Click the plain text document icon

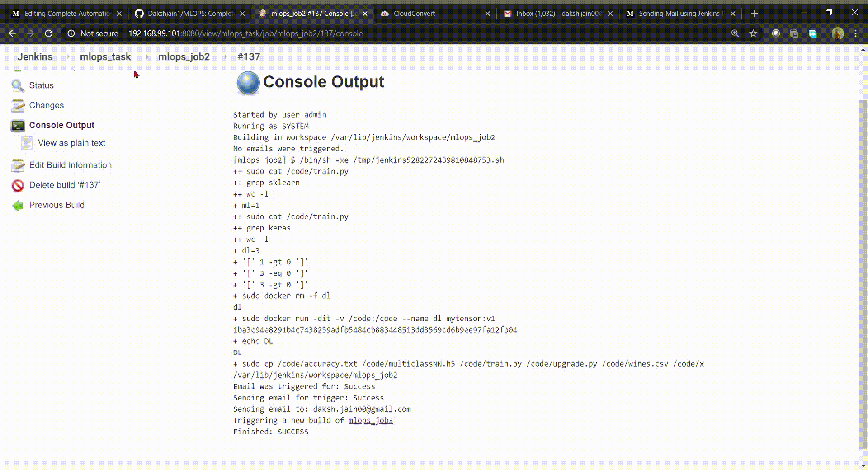[x=27, y=143]
